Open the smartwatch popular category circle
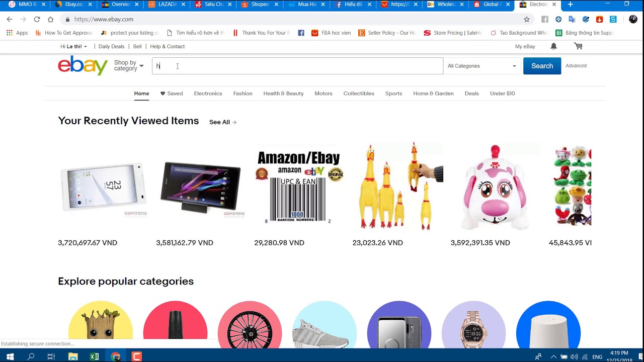644x362 pixels. (x=473, y=326)
